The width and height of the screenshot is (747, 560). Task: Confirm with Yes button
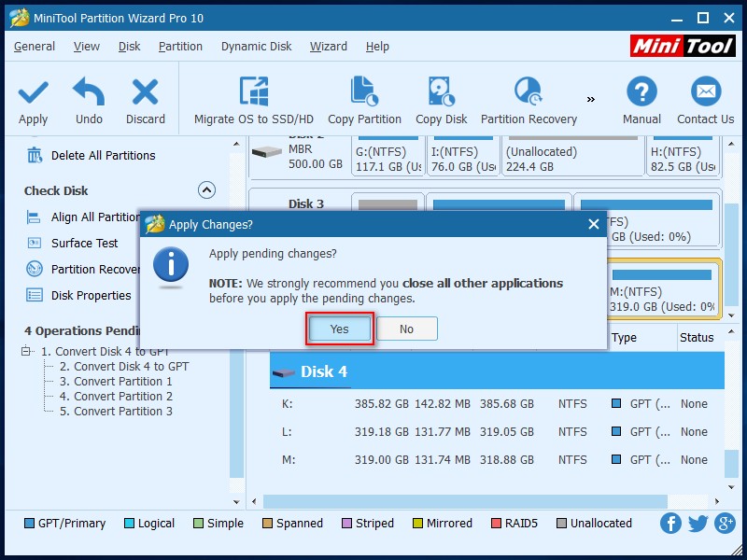point(340,329)
